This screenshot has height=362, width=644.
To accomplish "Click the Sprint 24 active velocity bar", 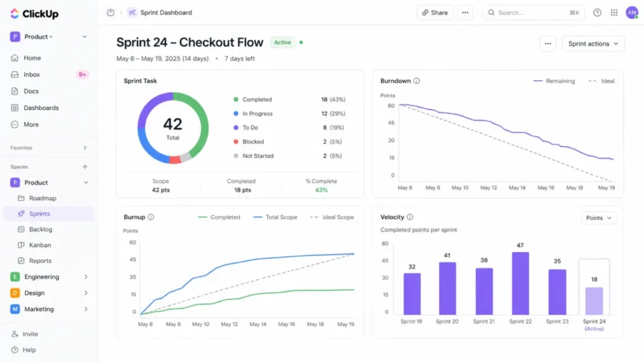I will [594, 301].
